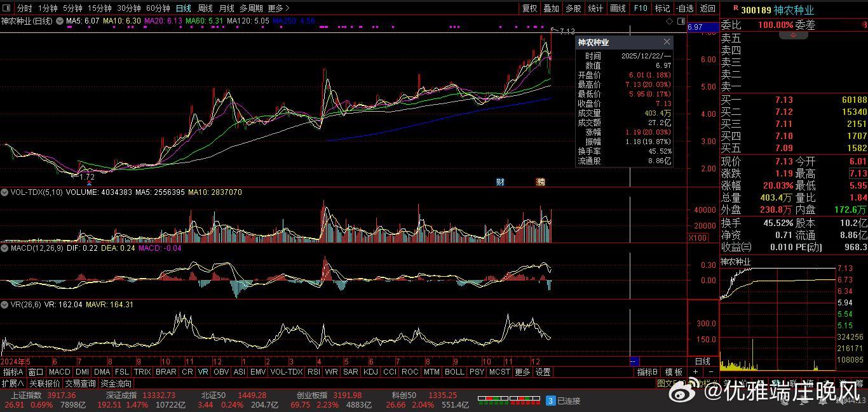
Task: Expand the order book with the down-chevron button
Action: [x=794, y=35]
